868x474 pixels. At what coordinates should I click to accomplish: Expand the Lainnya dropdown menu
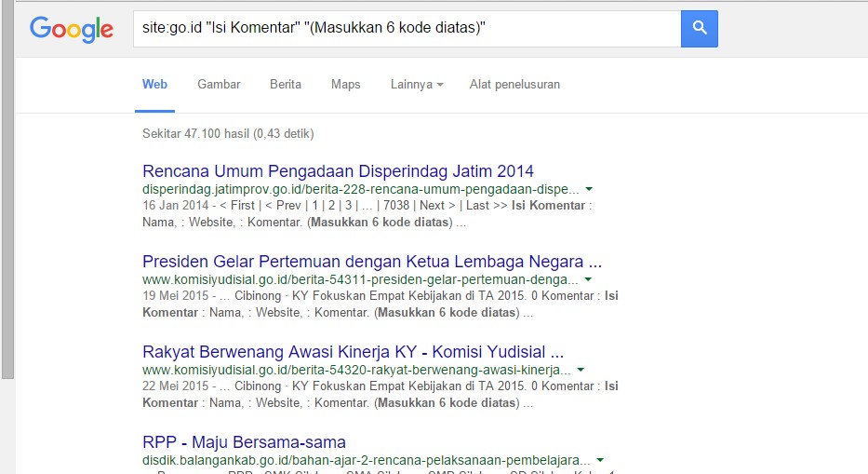coord(417,84)
